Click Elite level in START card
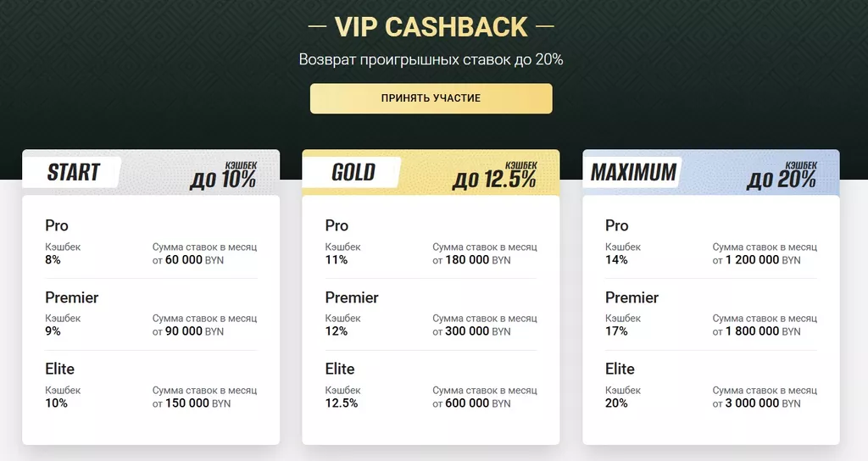868x461 pixels. (59, 369)
